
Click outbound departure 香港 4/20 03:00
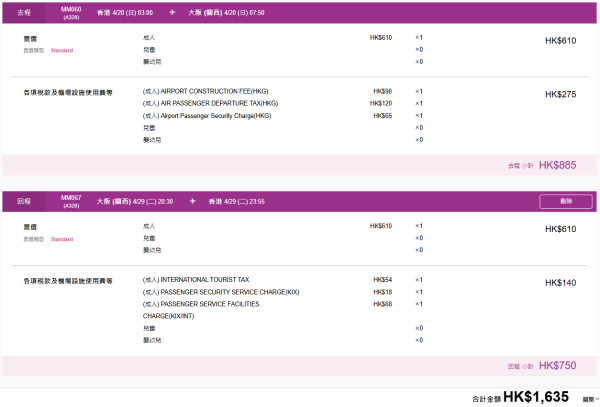pos(125,13)
